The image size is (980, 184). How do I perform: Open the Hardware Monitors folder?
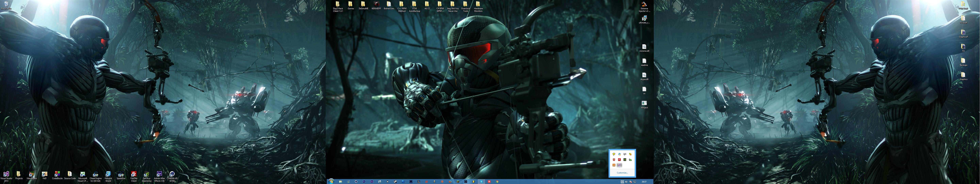tap(478, 6)
